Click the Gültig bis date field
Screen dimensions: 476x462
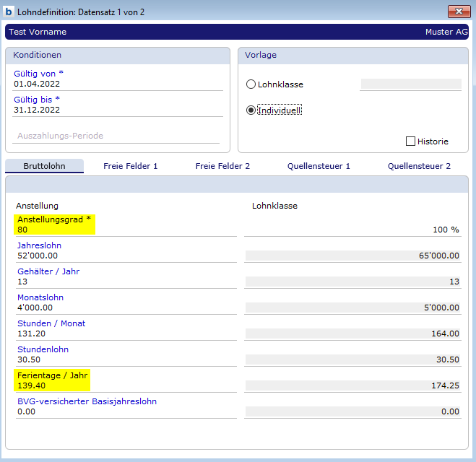[x=116, y=110]
